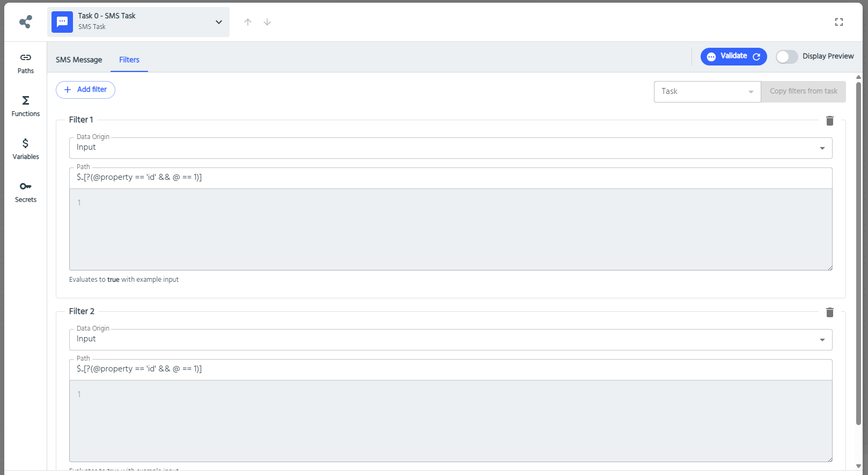Open the Secrets sidebar panel
868x475 pixels.
[x=25, y=192]
